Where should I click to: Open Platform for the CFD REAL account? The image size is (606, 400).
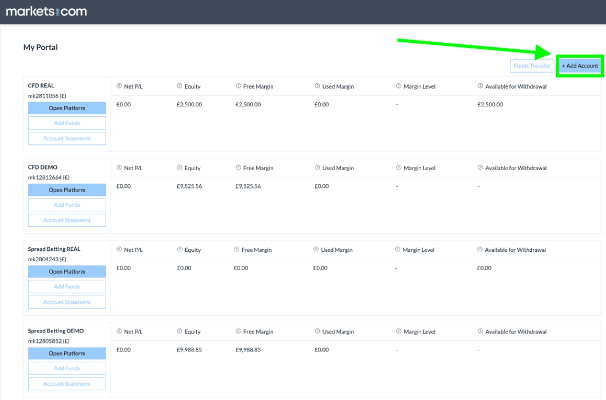67,107
